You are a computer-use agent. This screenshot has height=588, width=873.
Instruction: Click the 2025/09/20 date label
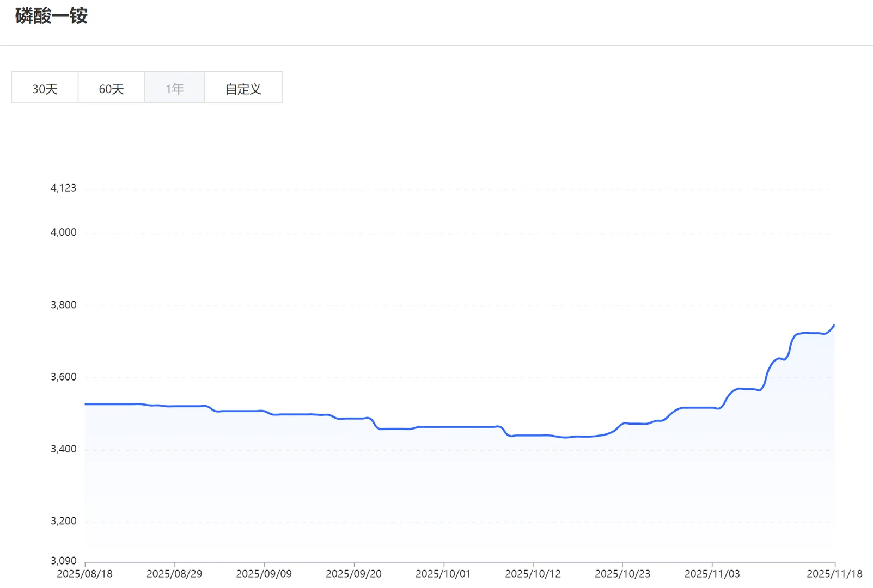(354, 574)
